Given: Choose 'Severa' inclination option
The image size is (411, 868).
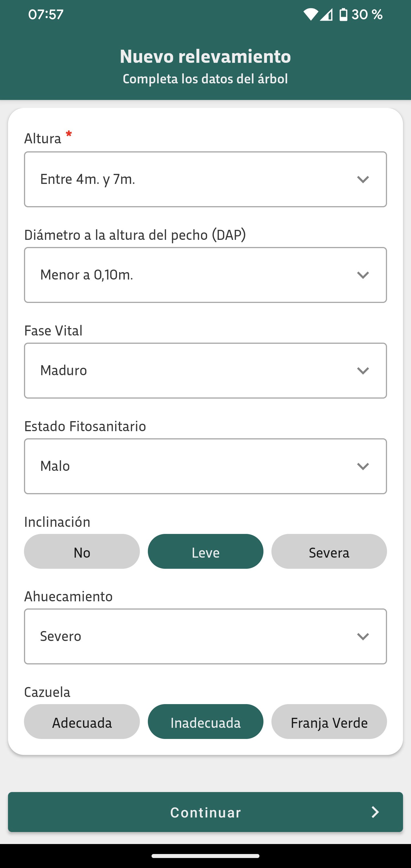Looking at the screenshot, I should coord(329,551).
